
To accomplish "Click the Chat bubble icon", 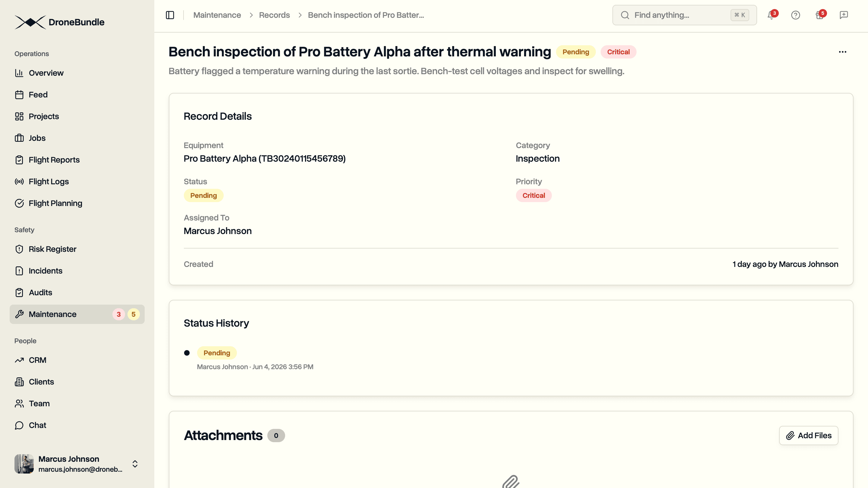I will 19,425.
